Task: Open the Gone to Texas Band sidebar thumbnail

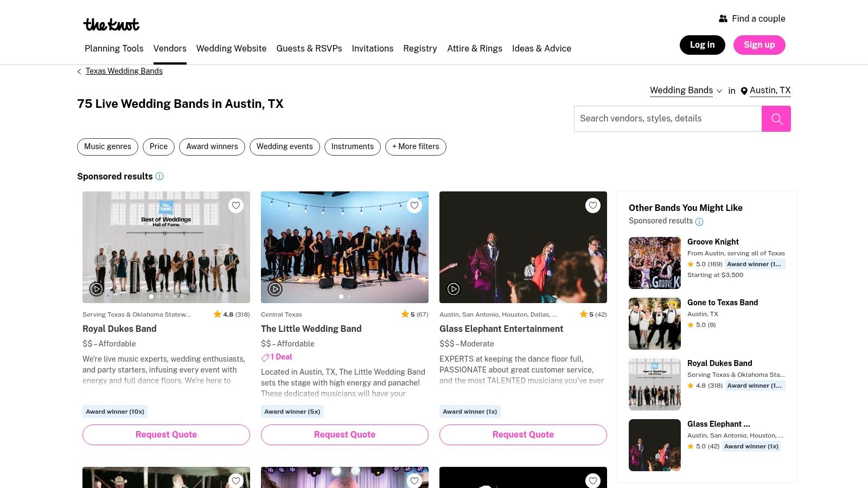Action: [x=655, y=324]
